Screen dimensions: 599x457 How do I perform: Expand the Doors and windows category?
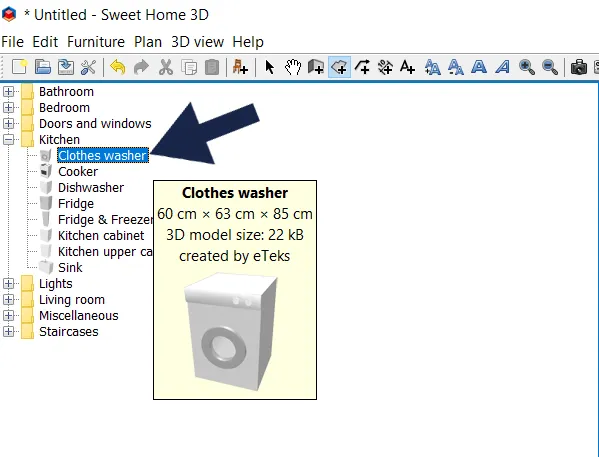coord(8,124)
